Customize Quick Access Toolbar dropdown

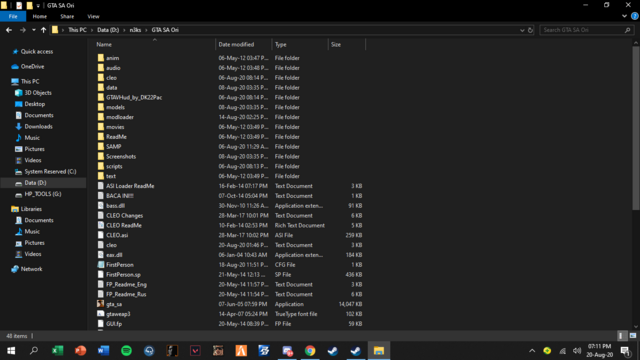(38, 6)
